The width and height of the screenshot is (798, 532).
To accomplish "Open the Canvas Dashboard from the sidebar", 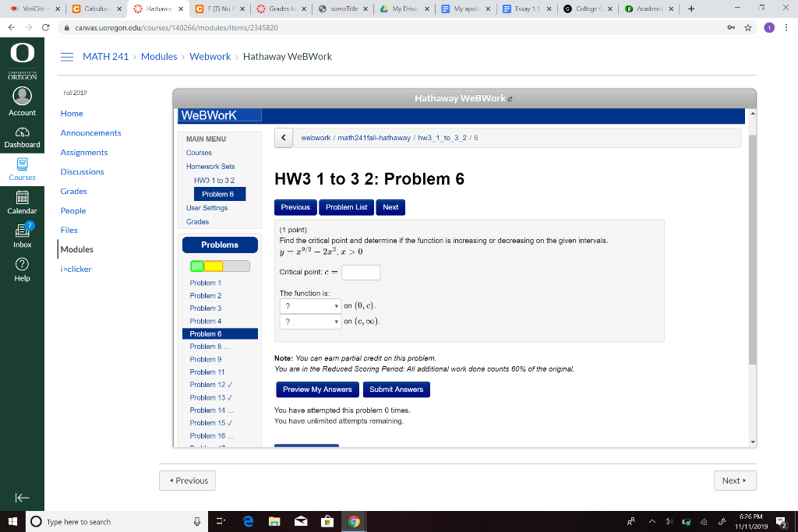I will (22, 137).
